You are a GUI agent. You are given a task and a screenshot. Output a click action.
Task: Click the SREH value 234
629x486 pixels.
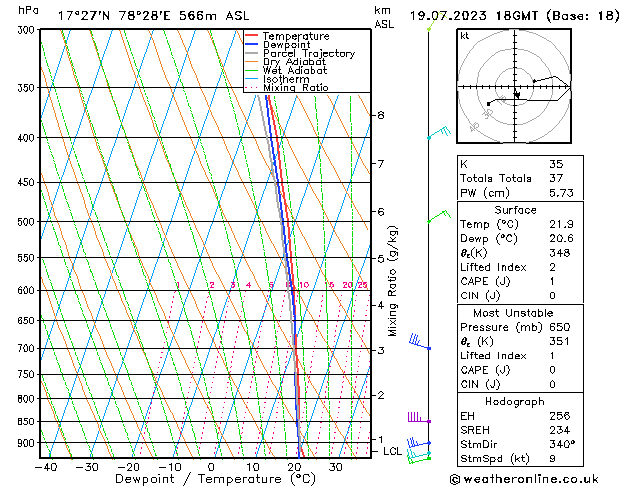point(560,430)
